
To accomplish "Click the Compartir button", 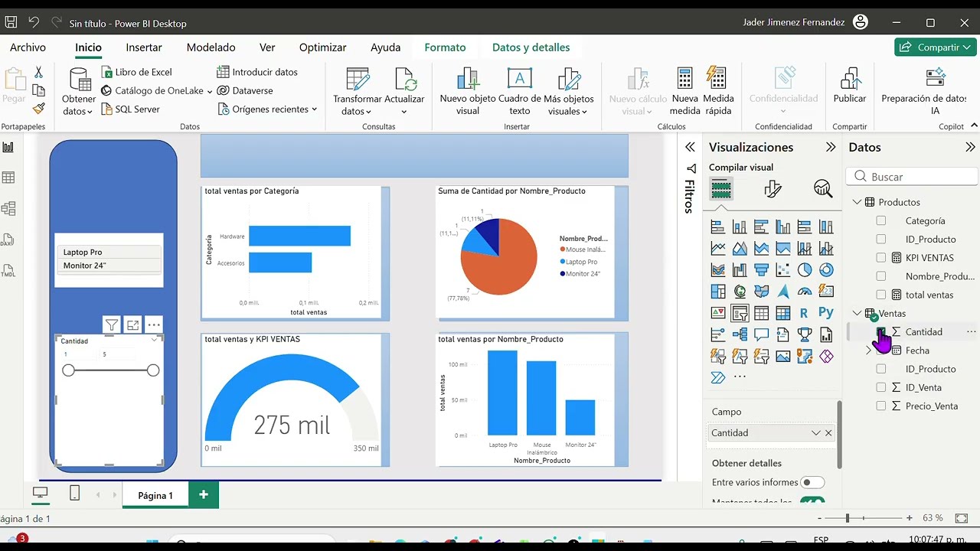I will click(935, 47).
